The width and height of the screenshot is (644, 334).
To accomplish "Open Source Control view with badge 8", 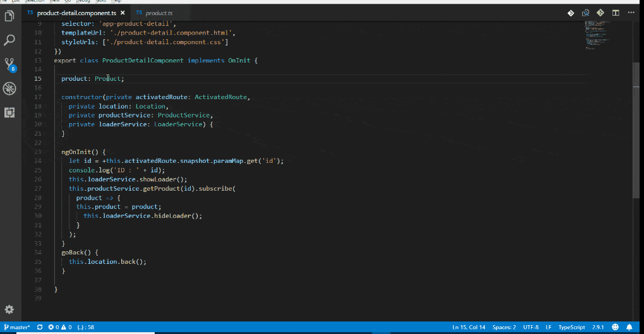I will (9, 64).
